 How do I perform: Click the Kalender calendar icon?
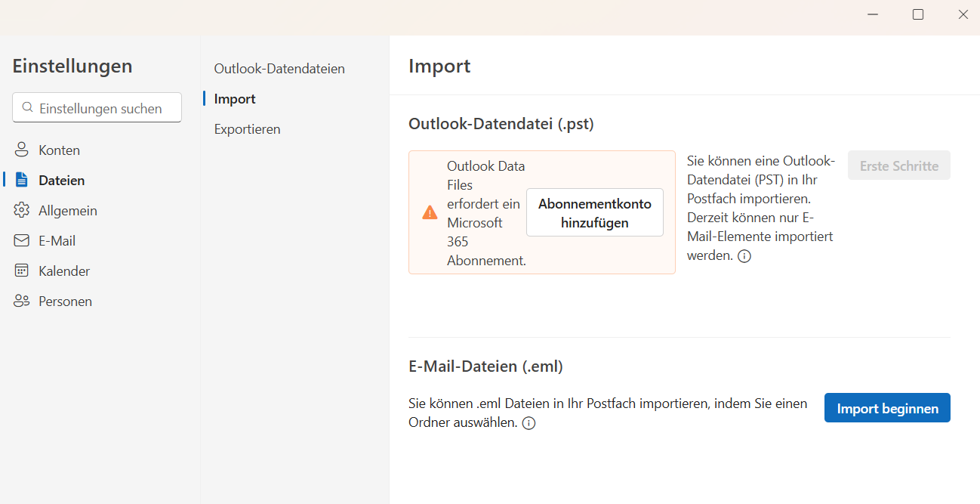click(21, 271)
